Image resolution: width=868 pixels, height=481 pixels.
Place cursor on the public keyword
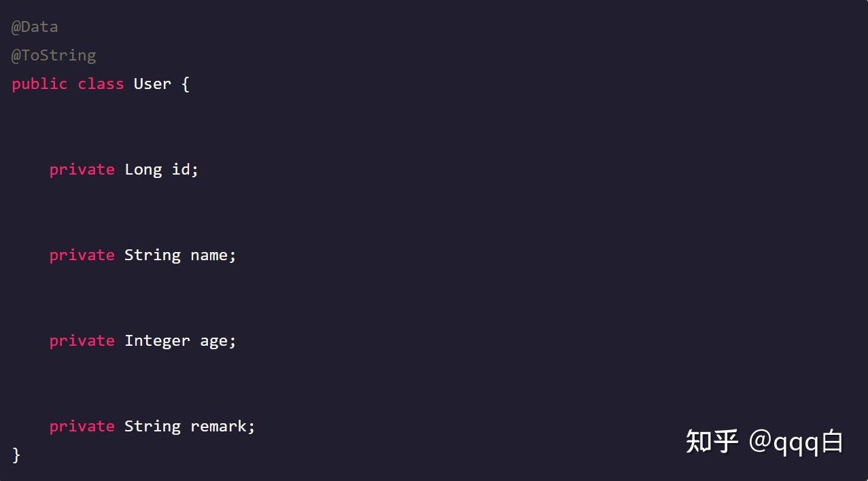39,84
